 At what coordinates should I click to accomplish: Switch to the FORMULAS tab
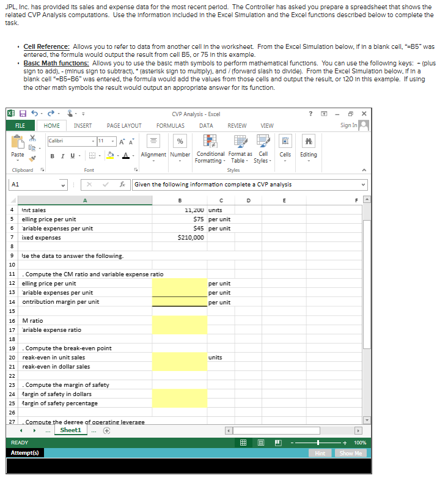click(171, 126)
